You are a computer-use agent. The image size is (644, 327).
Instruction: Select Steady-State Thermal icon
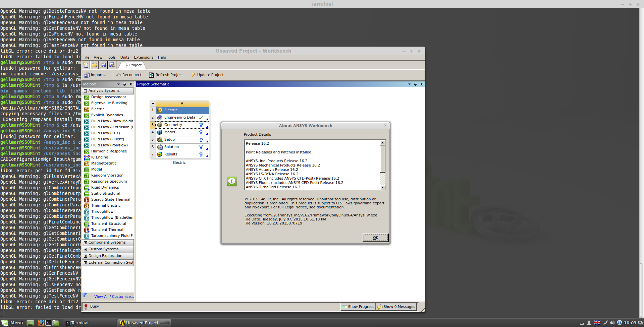click(x=87, y=200)
